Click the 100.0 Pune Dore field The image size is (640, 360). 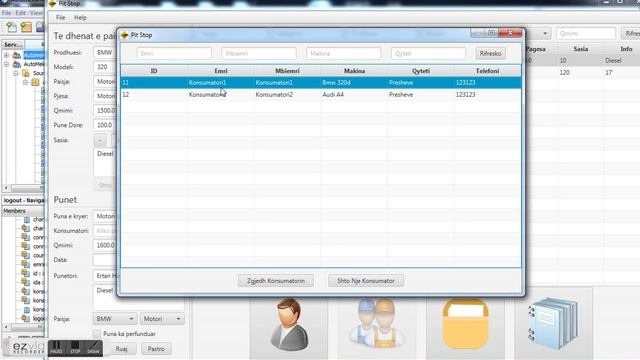tap(105, 125)
